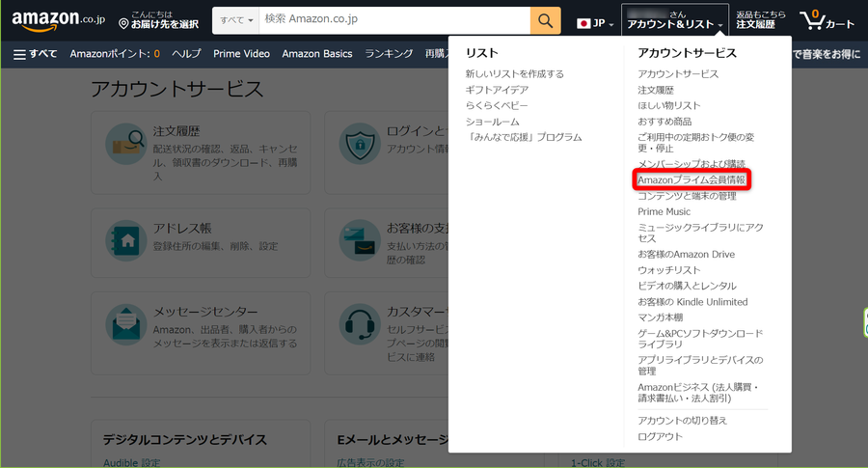Click the Amazon.co.jp logo

(x=58, y=20)
